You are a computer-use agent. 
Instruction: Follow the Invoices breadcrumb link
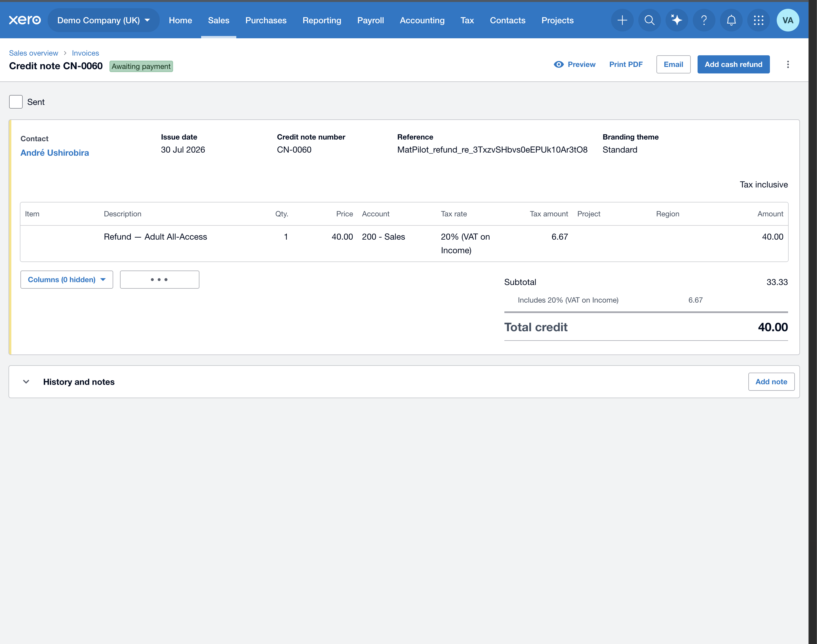click(86, 53)
